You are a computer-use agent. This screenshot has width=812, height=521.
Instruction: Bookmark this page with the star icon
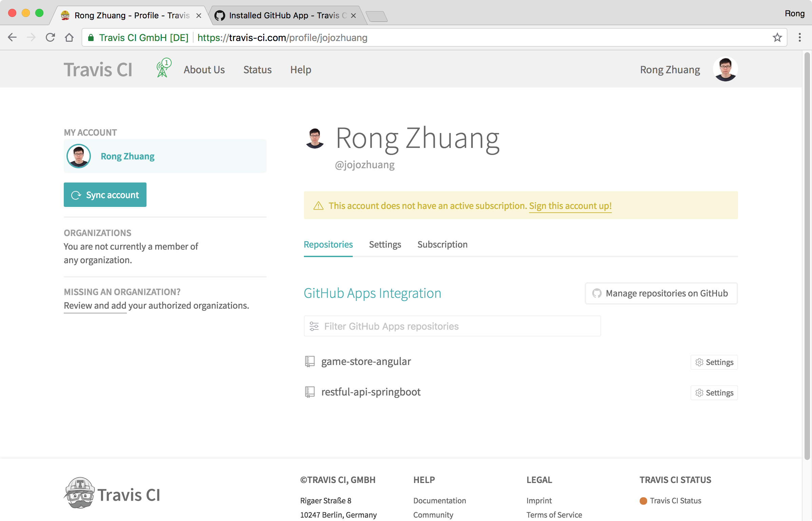point(777,37)
